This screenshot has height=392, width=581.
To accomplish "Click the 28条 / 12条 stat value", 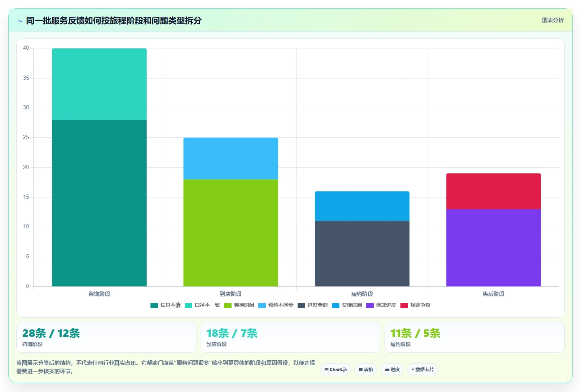I will 51,333.
